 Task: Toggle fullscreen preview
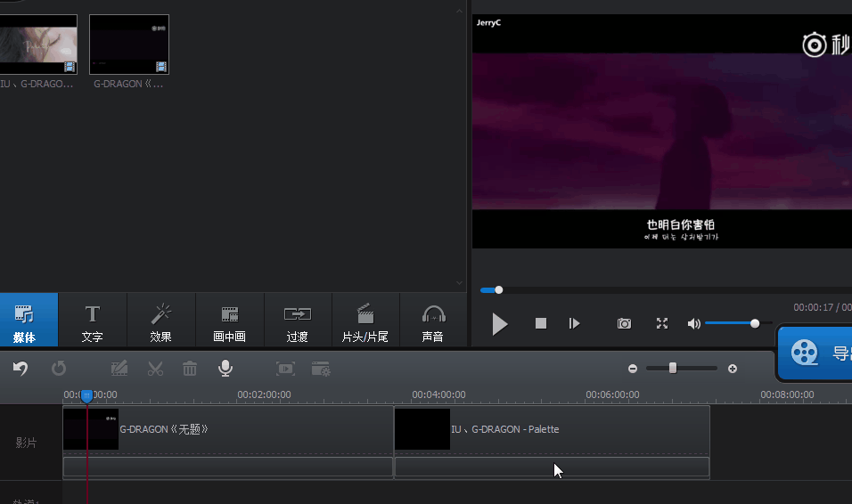tap(662, 324)
